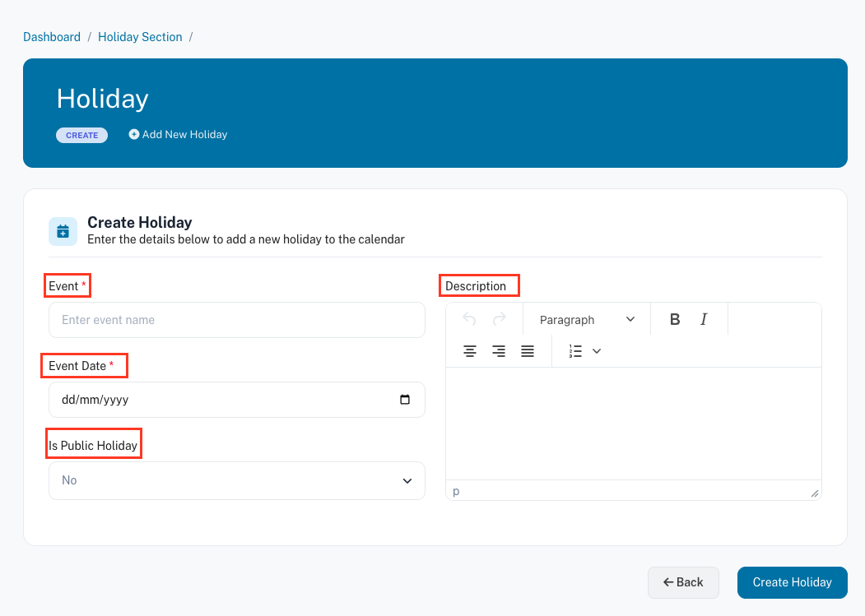Image resolution: width=865 pixels, height=616 pixels.
Task: Click the undo icon in editor toolbar
Action: click(470, 320)
